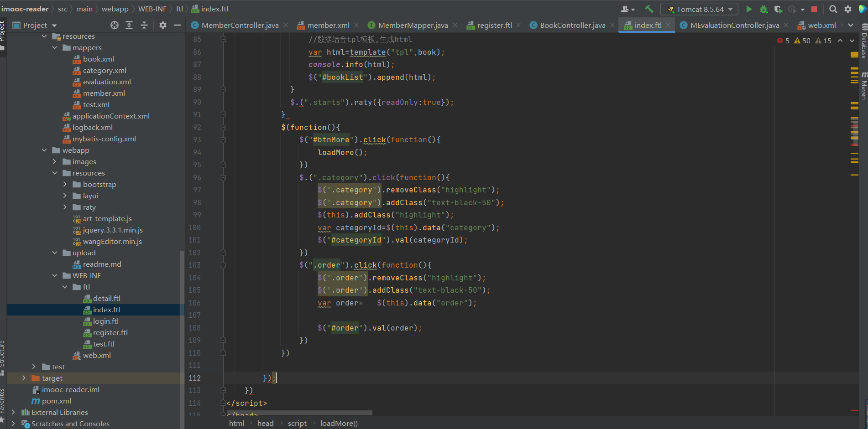
Task: Close the register.ftl tab
Action: click(519, 25)
